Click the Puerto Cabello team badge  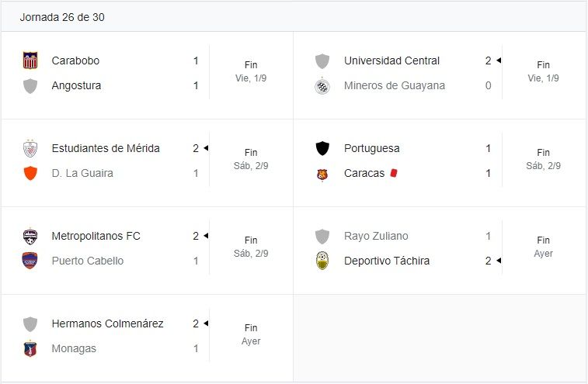(30, 261)
